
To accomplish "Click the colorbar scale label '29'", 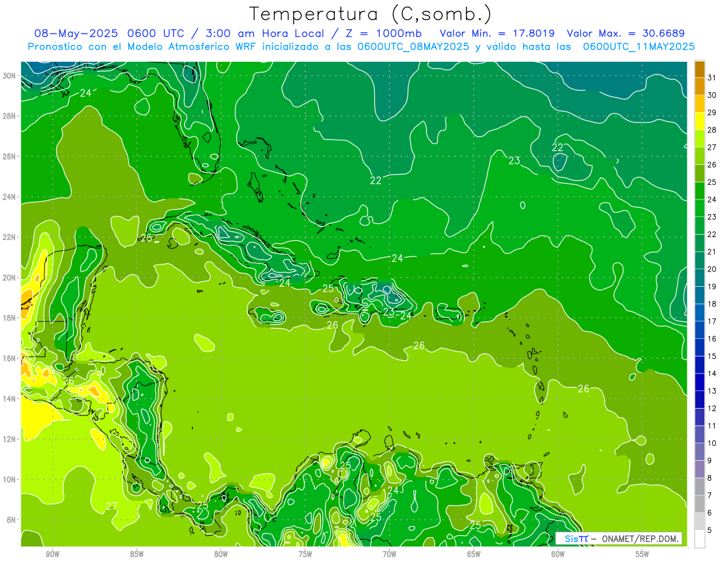I will point(712,113).
